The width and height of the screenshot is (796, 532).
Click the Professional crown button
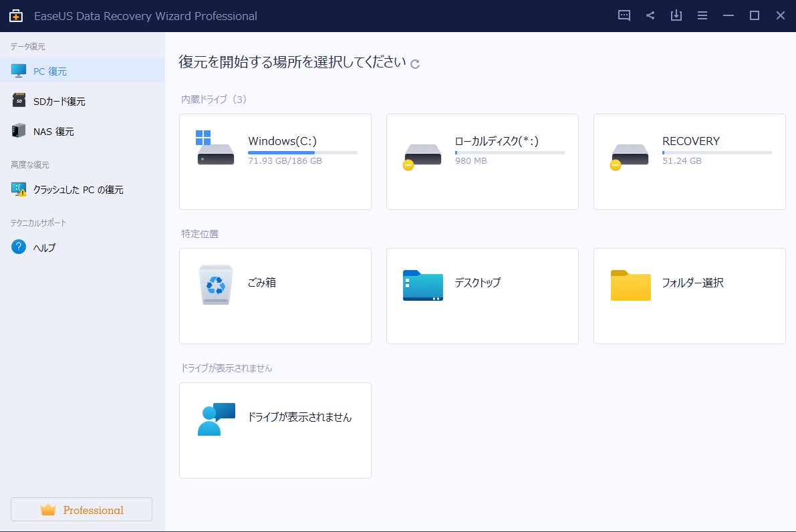82,510
